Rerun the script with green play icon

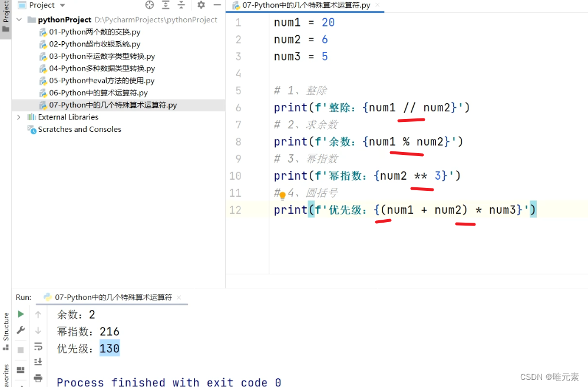click(21, 314)
